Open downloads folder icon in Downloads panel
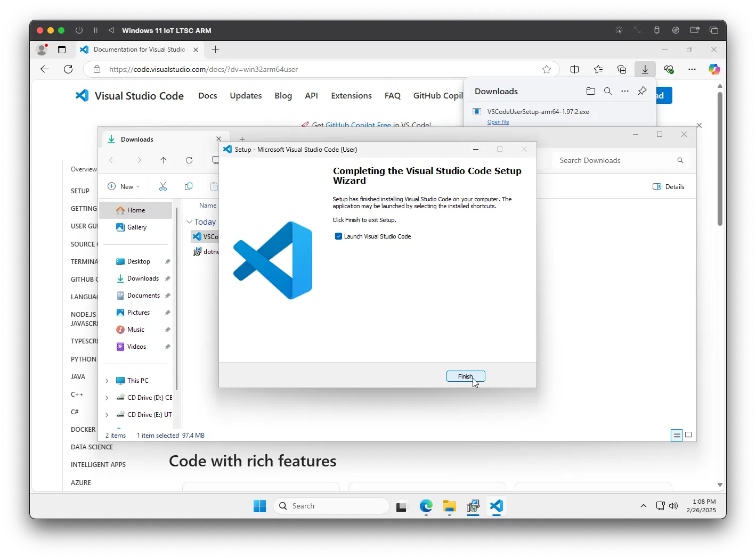The width and height of the screenshot is (756, 558). point(590,91)
